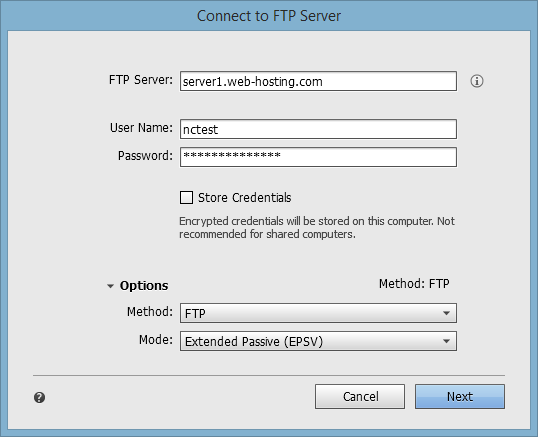Click the FTP Server: label
Viewport: 538px width, 437px height.
tap(141, 80)
